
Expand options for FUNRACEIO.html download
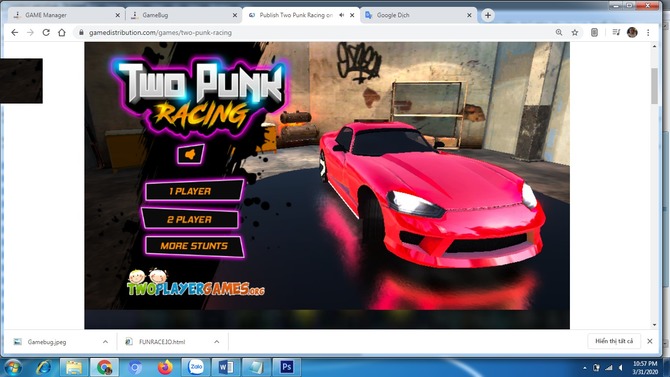pyautogui.click(x=217, y=342)
